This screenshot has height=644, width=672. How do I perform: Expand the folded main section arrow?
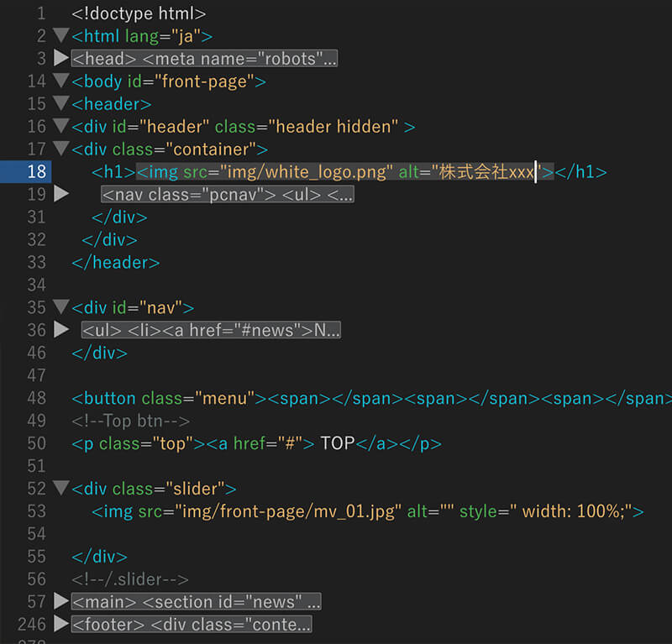click(x=60, y=601)
